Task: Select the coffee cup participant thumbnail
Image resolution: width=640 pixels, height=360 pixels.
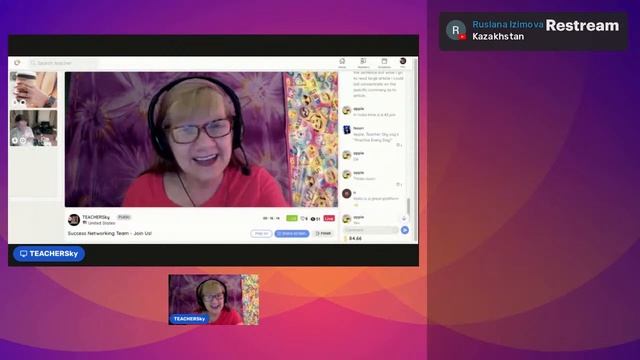Action: (x=33, y=89)
